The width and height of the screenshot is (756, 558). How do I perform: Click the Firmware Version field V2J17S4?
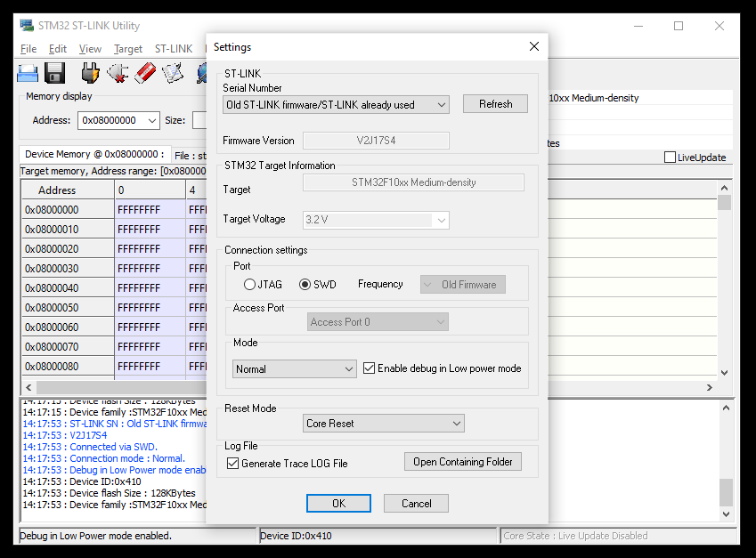tap(376, 141)
